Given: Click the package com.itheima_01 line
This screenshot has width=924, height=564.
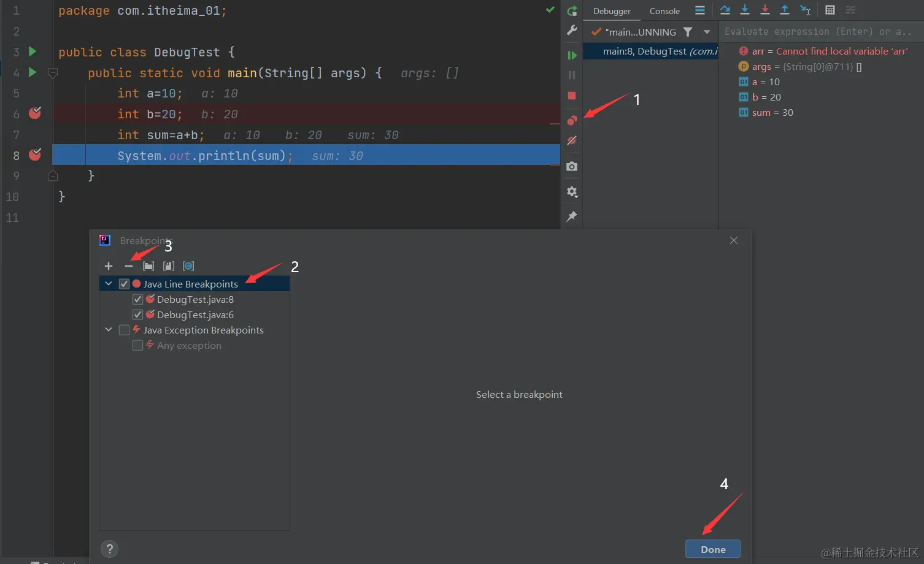Looking at the screenshot, I should 142,10.
